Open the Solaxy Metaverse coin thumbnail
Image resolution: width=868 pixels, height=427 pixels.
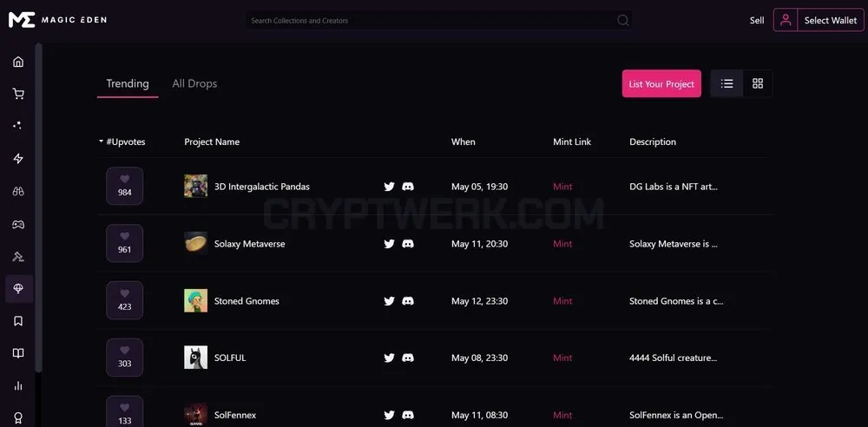tap(196, 243)
